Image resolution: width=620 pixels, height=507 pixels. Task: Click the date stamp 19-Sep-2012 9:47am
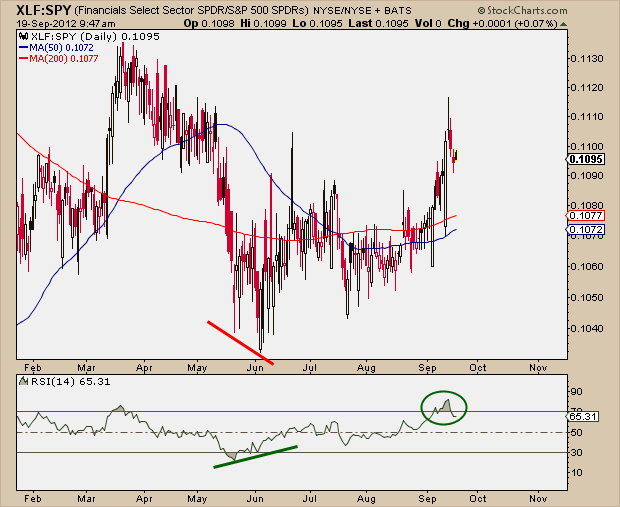pyautogui.click(x=66, y=24)
